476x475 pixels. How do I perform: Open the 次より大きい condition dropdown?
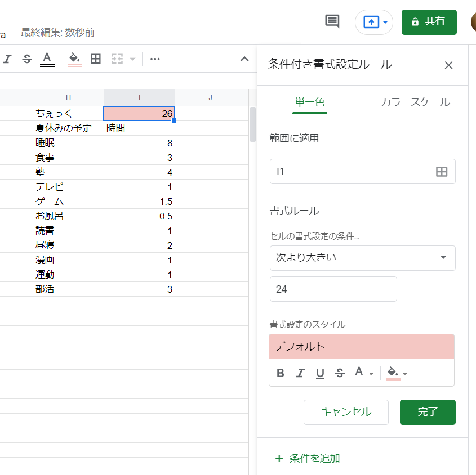tap(362, 258)
